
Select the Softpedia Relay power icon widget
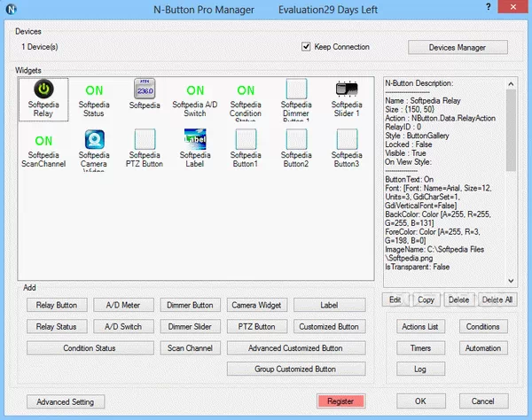pyautogui.click(x=43, y=90)
